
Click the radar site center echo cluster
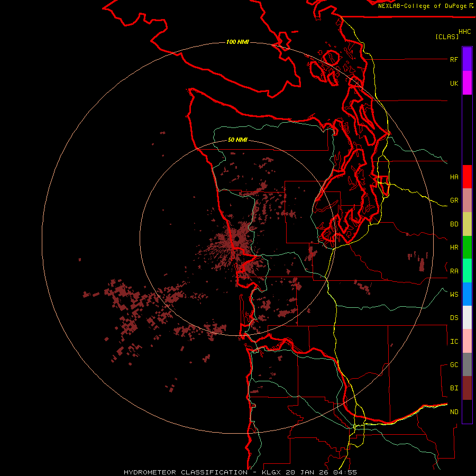pyautogui.click(x=236, y=239)
